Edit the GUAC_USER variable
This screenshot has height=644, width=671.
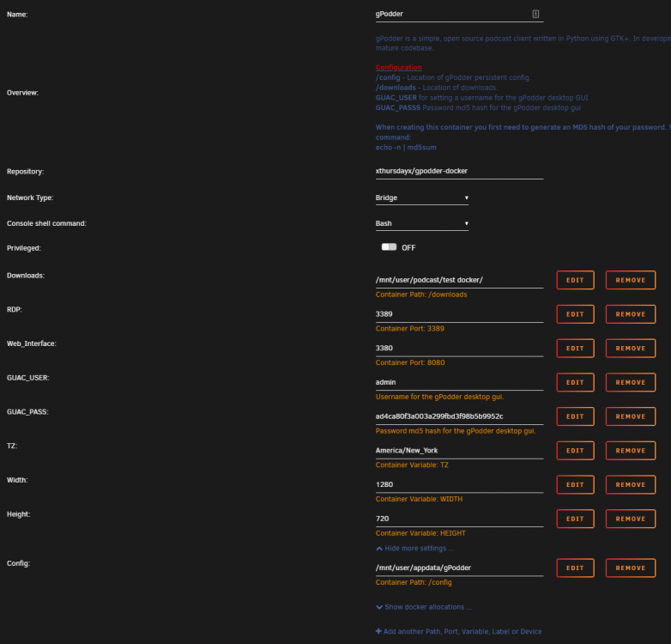click(x=575, y=382)
